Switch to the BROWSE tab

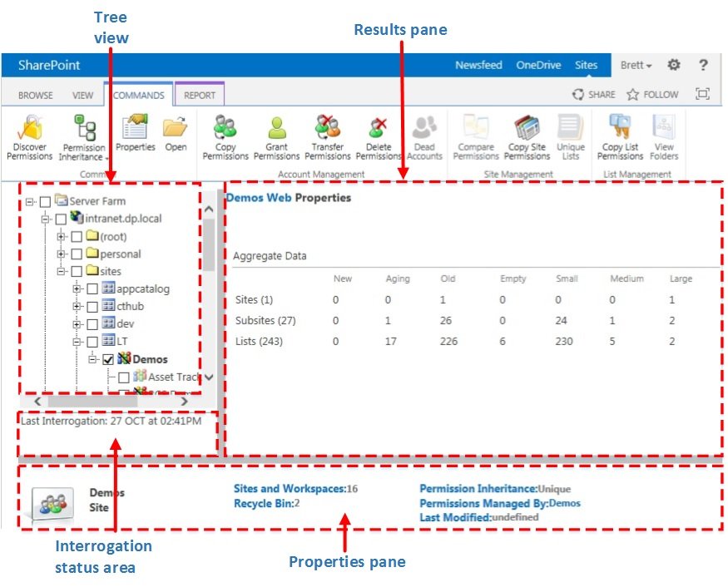[x=36, y=95]
